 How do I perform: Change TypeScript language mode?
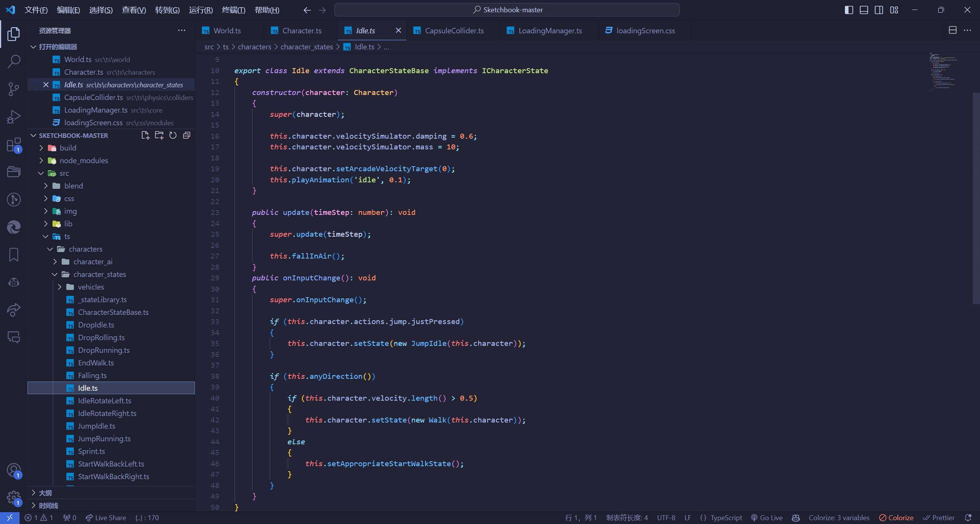[x=726, y=517]
